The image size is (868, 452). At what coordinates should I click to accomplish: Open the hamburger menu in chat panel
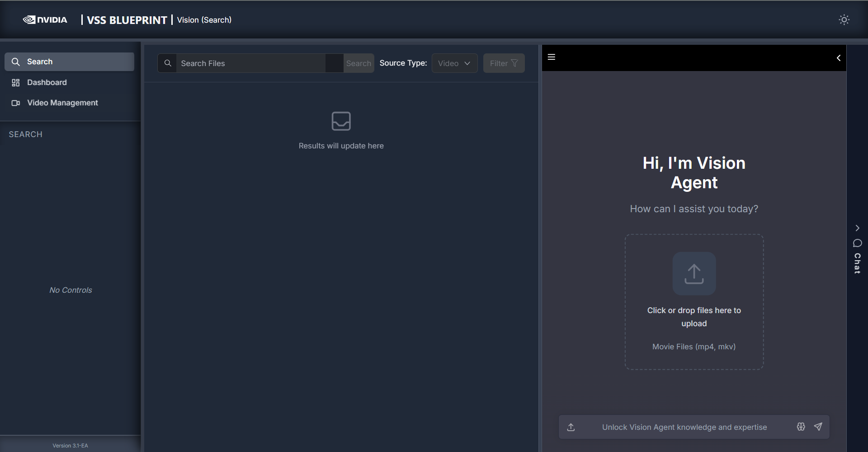point(551,57)
